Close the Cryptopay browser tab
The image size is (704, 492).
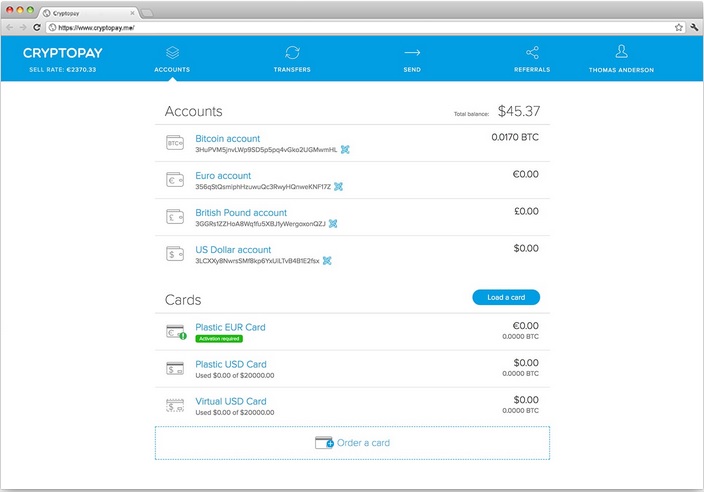tap(132, 13)
